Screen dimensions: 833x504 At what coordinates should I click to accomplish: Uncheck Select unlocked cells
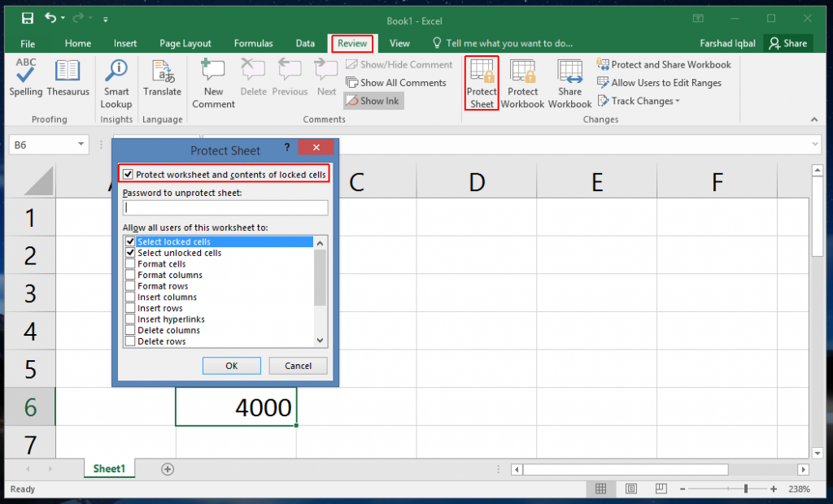coord(130,253)
